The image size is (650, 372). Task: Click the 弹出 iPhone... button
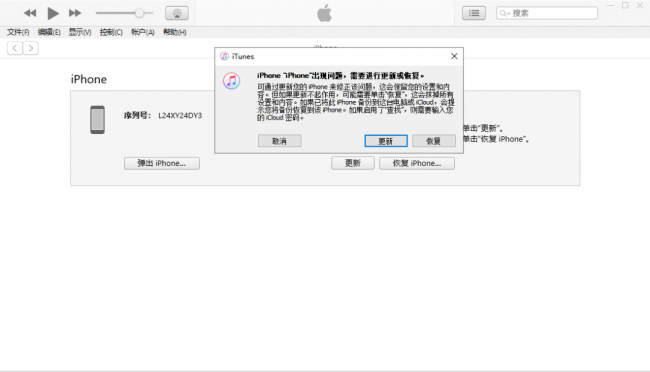[x=162, y=163]
